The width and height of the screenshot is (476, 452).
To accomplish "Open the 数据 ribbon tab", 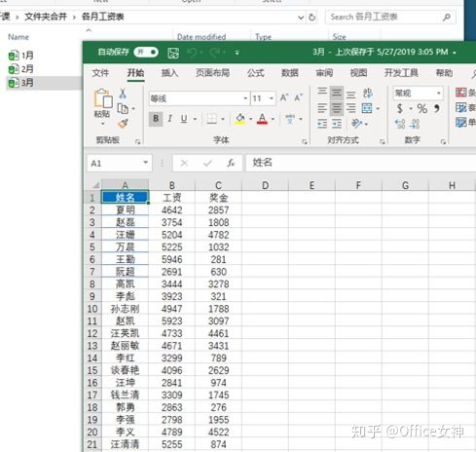I will pyautogui.click(x=290, y=73).
